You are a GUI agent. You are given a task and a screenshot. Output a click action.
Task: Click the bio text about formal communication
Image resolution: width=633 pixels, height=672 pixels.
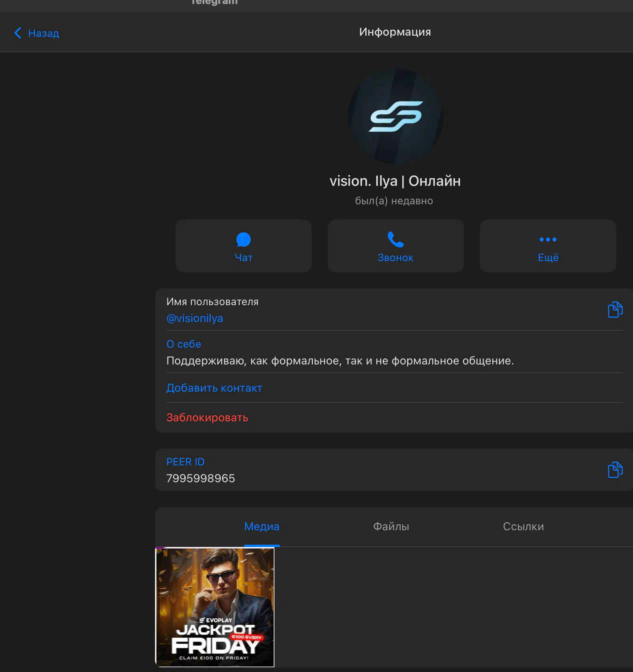point(340,361)
